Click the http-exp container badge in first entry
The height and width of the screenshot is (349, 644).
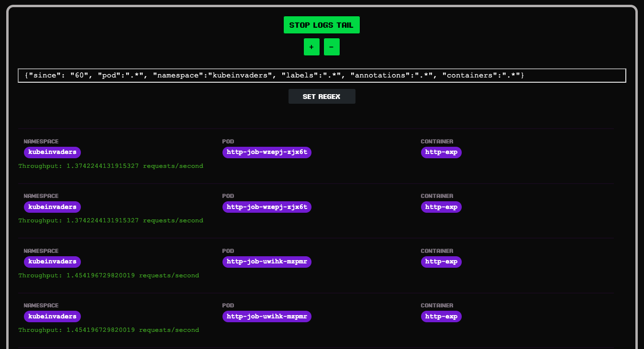[441, 153]
